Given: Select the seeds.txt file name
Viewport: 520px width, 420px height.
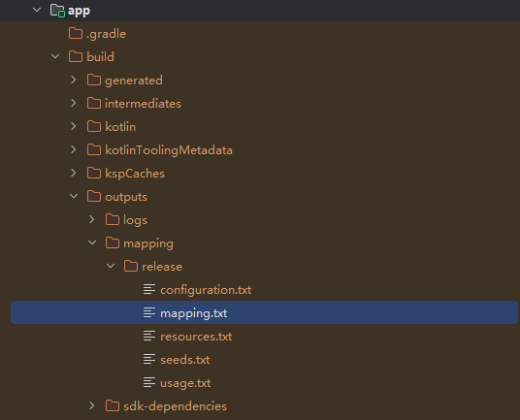Looking at the screenshot, I should pyautogui.click(x=185, y=360).
